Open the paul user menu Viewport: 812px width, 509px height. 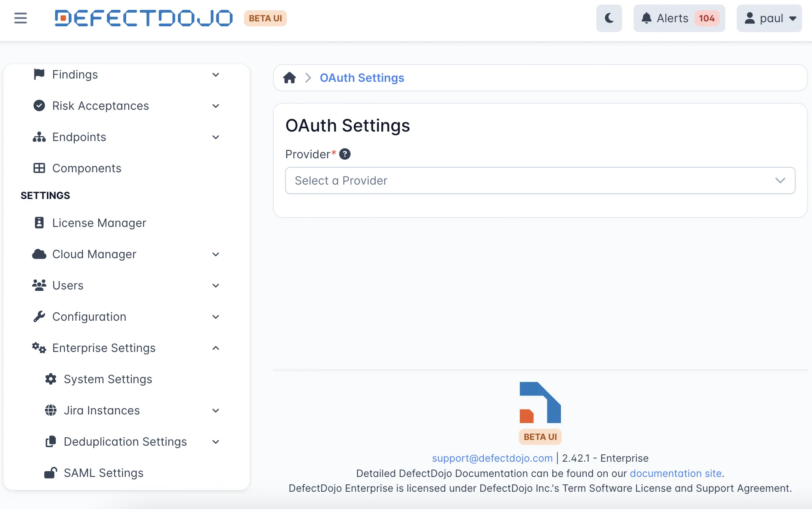click(x=769, y=18)
